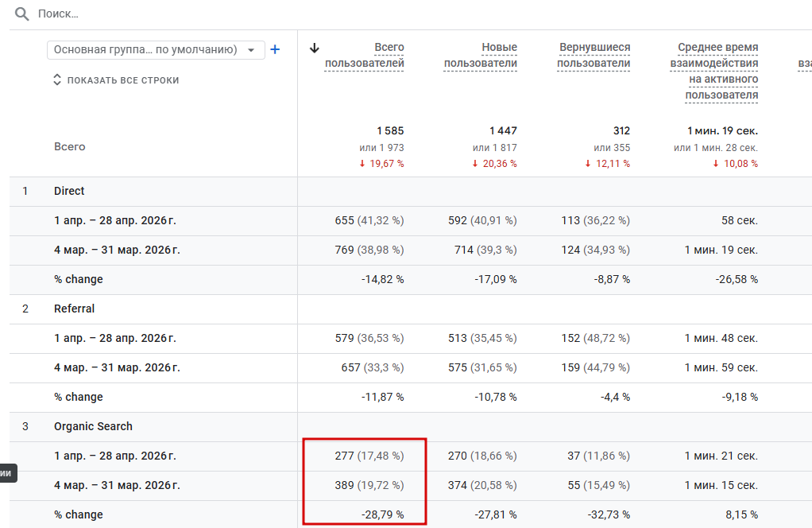Screen dimensions: 812x528
Task: Show all rows via ПОКАЗАТЬ ВСЕ СТРОКИ
Action: (x=122, y=80)
